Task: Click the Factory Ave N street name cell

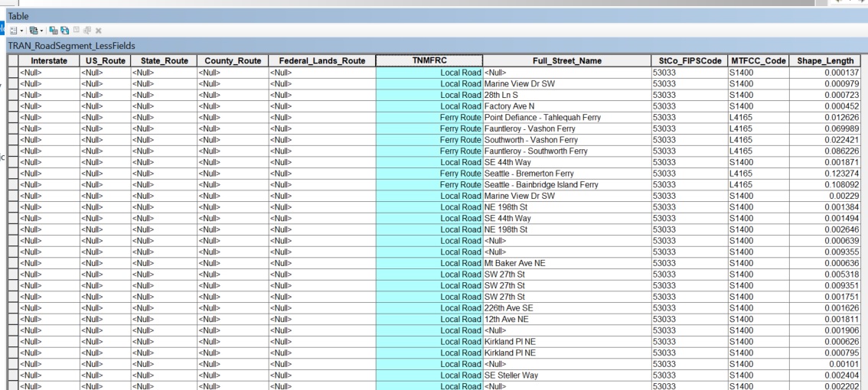Action: [x=567, y=106]
